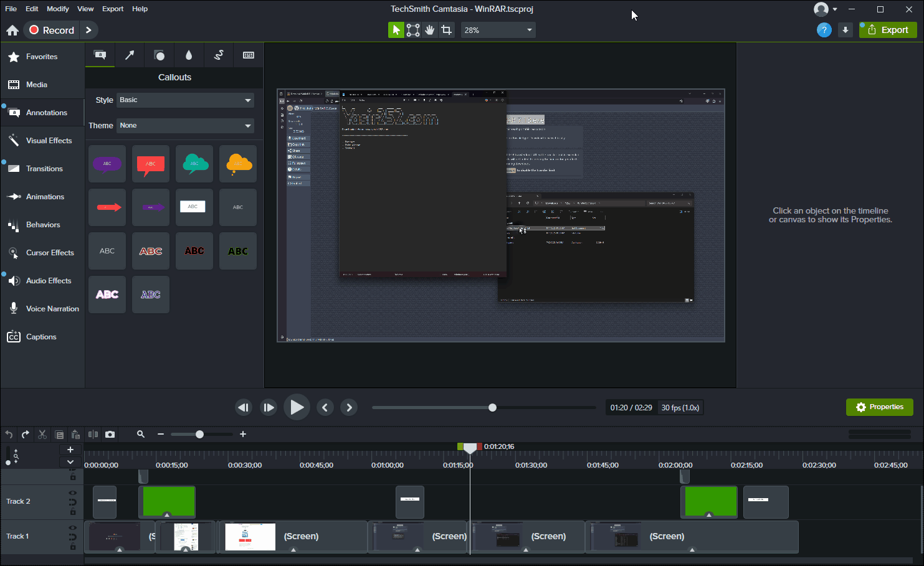Open the Modify menu
The height and width of the screenshot is (566, 924).
pos(58,9)
